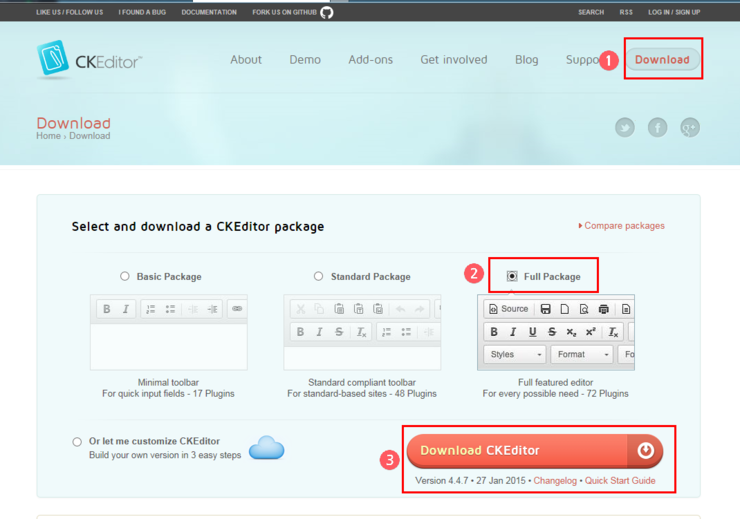Image resolution: width=740 pixels, height=519 pixels.
Task: Open the GitHub octocat icon
Action: (x=327, y=12)
